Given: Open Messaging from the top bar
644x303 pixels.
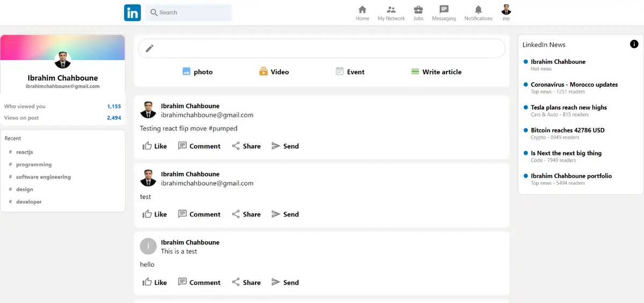Looking at the screenshot, I should pyautogui.click(x=444, y=10).
